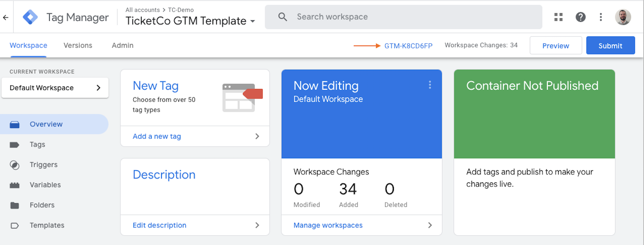644x245 pixels.
Task: Expand the TicketCo GTM Template container dropdown
Action: [252, 21]
